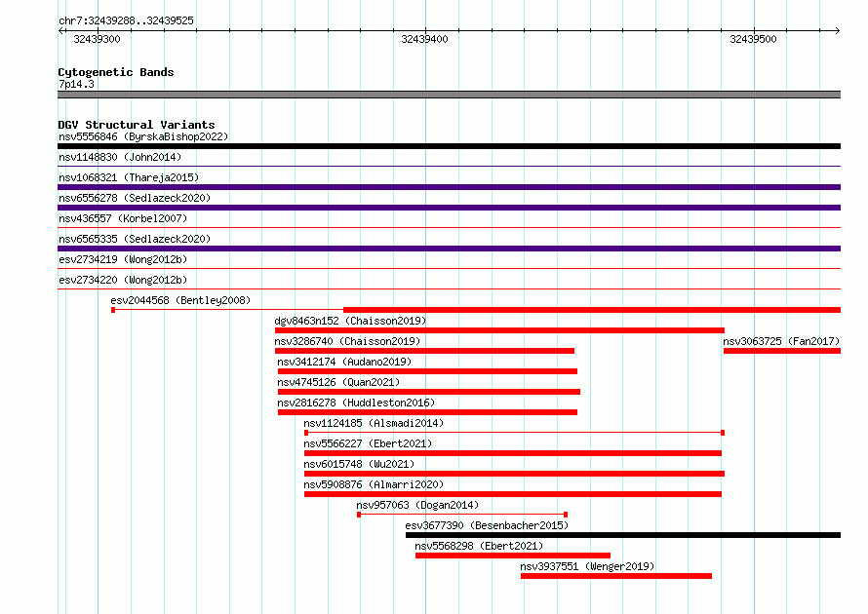
Task: Open the nsv1148830 (John2014) variant label
Action: tap(120, 157)
